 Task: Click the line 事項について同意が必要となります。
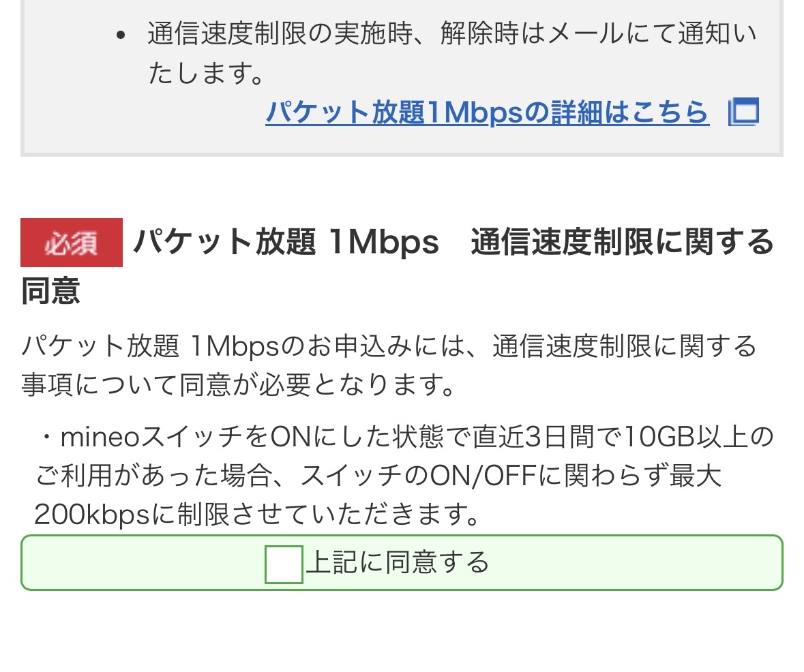click(x=239, y=386)
